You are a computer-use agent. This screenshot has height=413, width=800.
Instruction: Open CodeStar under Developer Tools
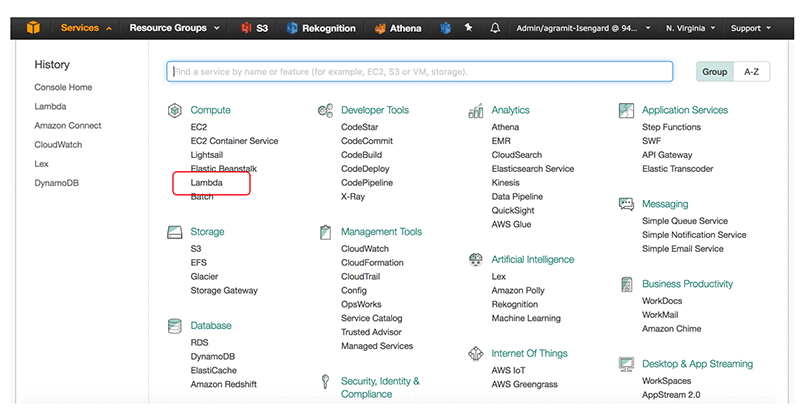click(x=360, y=127)
